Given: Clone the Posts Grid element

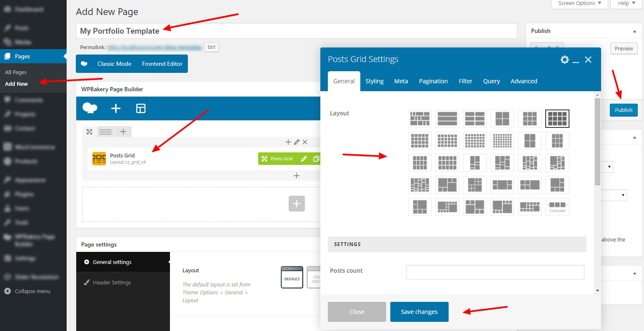Looking at the screenshot, I should coord(316,159).
